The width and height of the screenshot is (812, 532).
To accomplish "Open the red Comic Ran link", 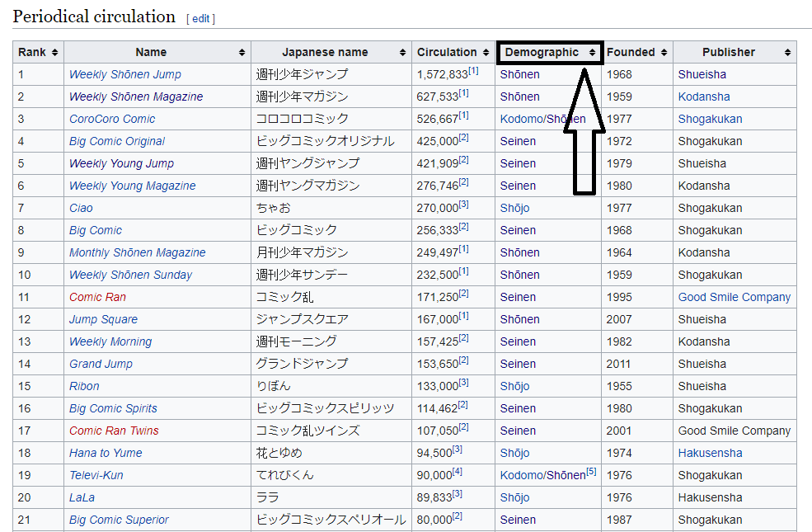I will [x=96, y=297].
